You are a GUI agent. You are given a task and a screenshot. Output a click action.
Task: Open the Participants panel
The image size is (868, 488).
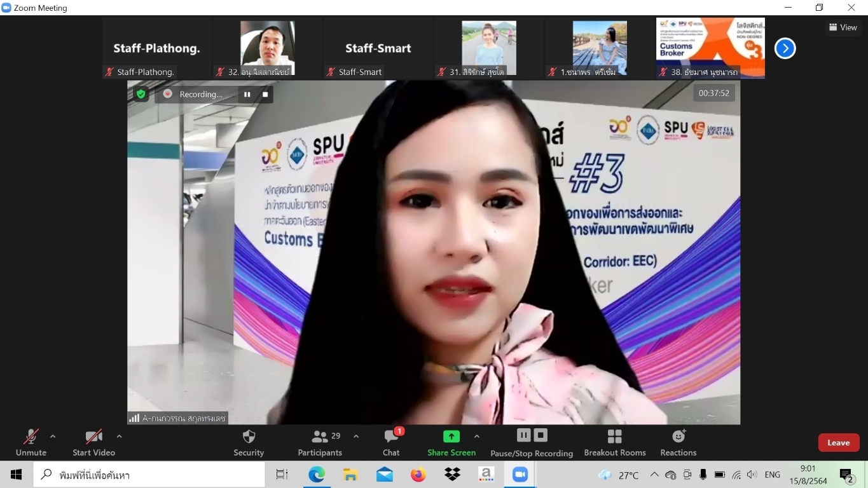320,442
